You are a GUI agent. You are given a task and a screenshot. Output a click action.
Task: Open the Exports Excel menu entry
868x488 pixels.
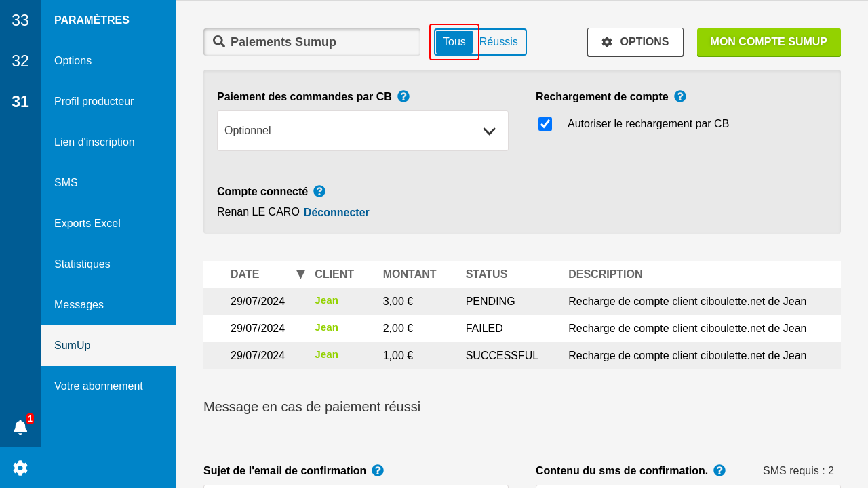pos(87,224)
